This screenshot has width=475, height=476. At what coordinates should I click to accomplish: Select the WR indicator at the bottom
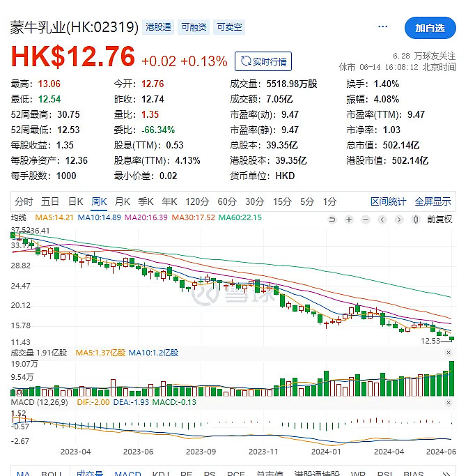click(x=358, y=474)
